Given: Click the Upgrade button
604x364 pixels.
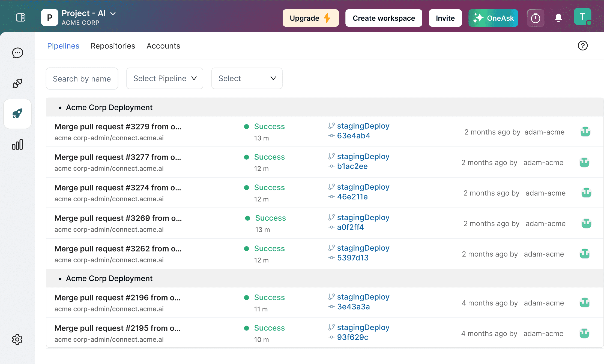Looking at the screenshot, I should tap(310, 18).
